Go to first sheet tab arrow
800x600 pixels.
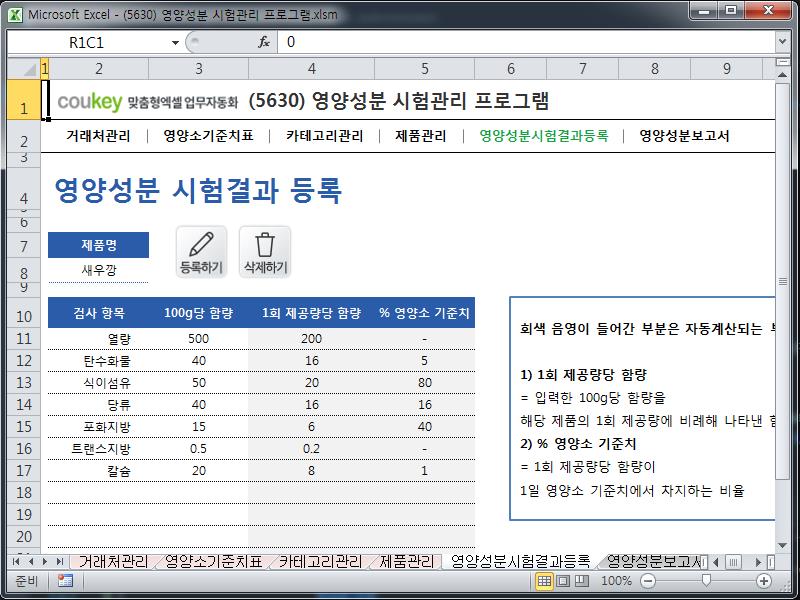(x=16, y=562)
